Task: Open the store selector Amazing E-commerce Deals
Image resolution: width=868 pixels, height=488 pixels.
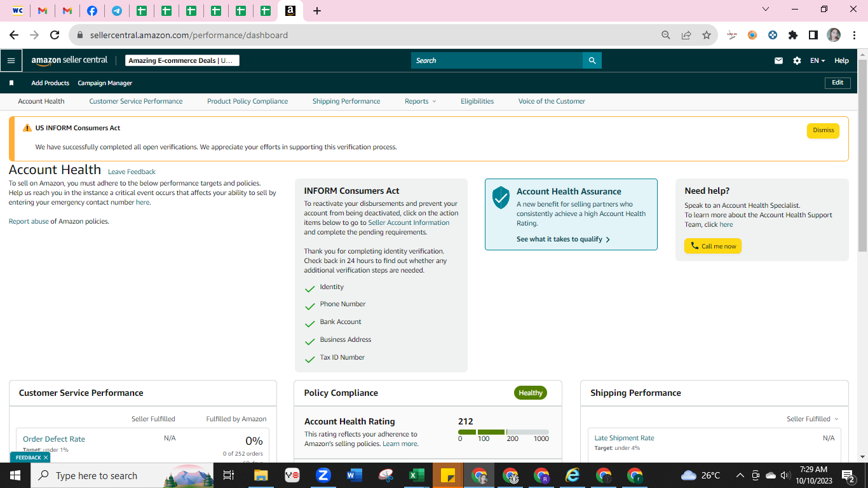Action: pyautogui.click(x=182, y=60)
